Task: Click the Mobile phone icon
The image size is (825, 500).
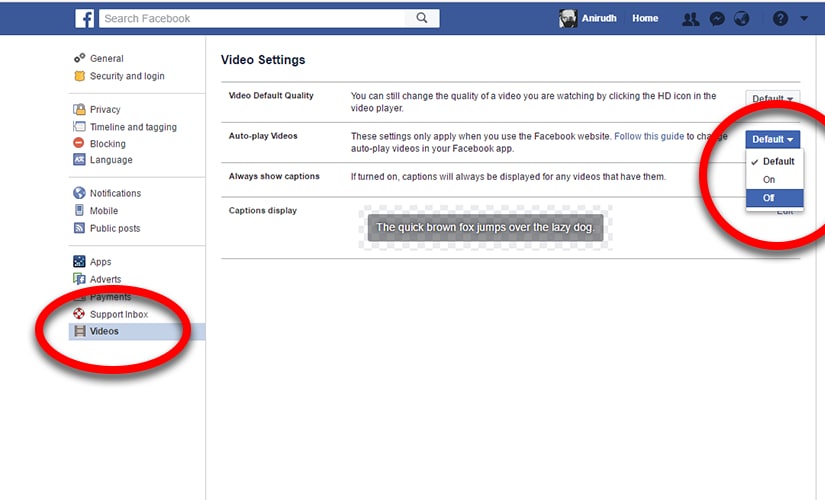Action: coord(79,210)
